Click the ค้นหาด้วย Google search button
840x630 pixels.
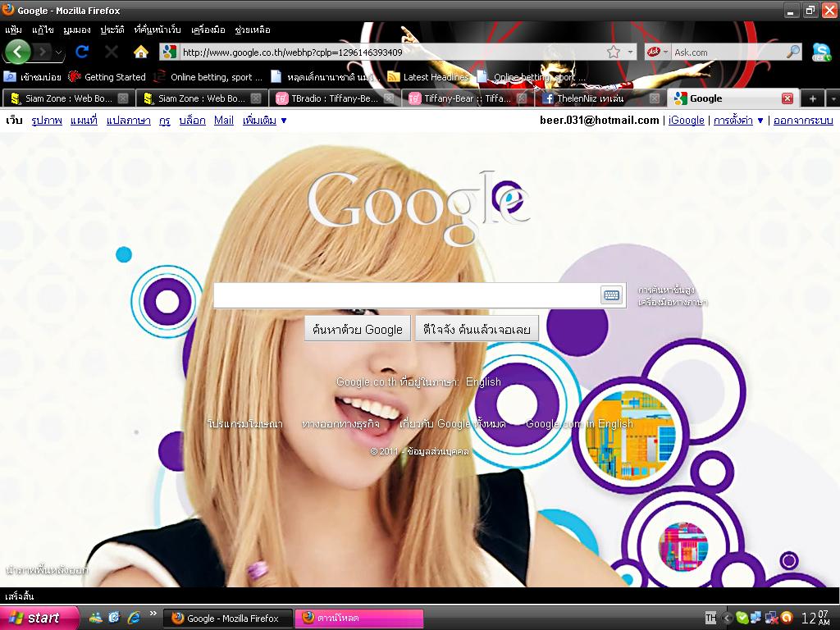tap(358, 329)
